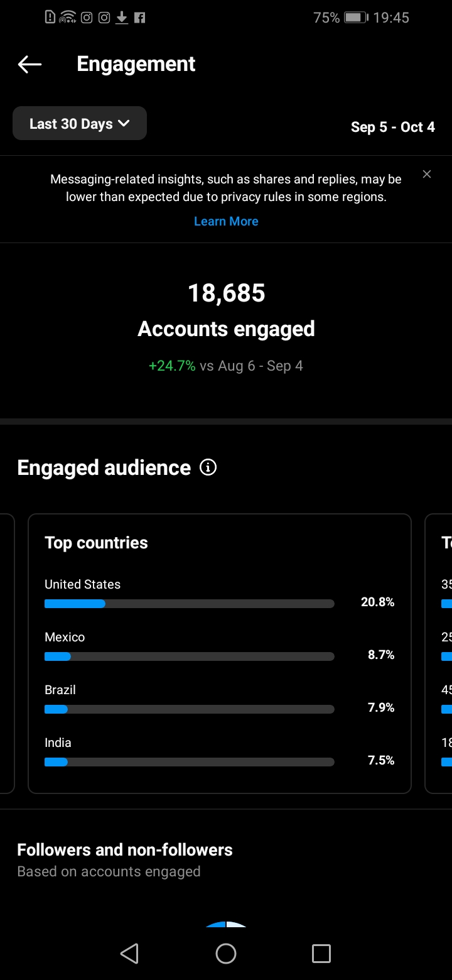The image size is (452, 980).
Task: Tap the Top countries card heading
Action: tap(96, 543)
